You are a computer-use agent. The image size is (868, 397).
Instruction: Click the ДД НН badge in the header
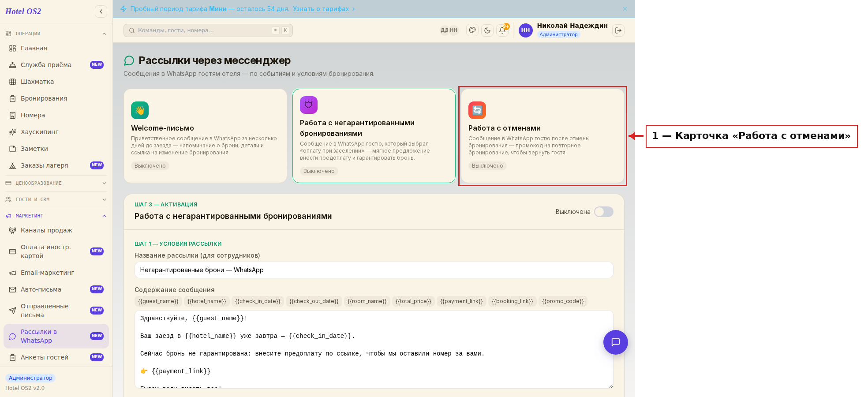(x=449, y=30)
